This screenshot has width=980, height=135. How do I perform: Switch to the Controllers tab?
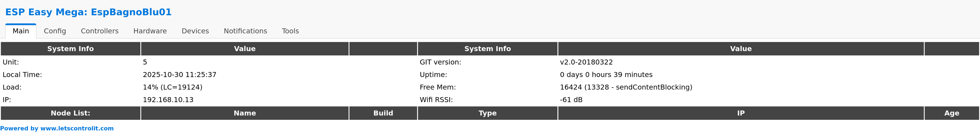coord(100,31)
